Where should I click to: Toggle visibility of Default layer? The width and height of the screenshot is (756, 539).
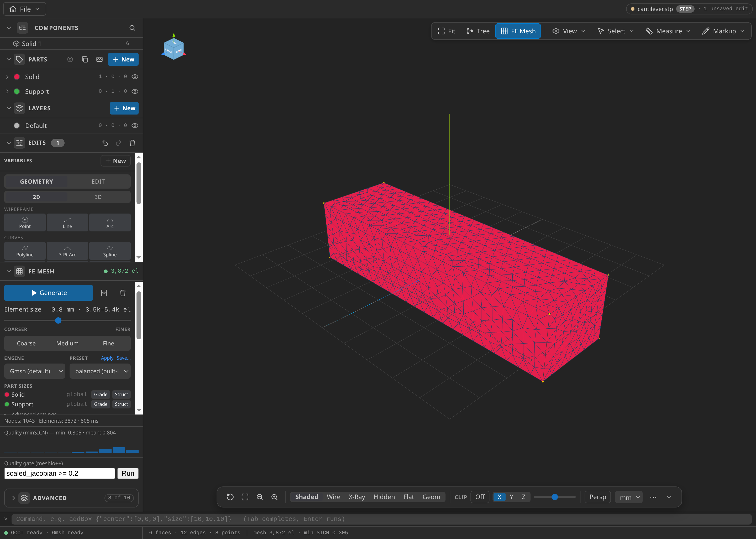(x=135, y=126)
